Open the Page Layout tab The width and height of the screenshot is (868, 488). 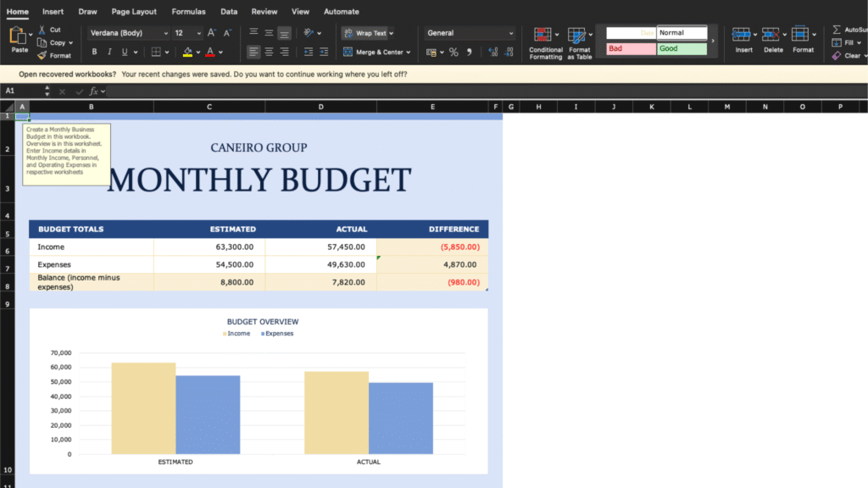click(134, 12)
